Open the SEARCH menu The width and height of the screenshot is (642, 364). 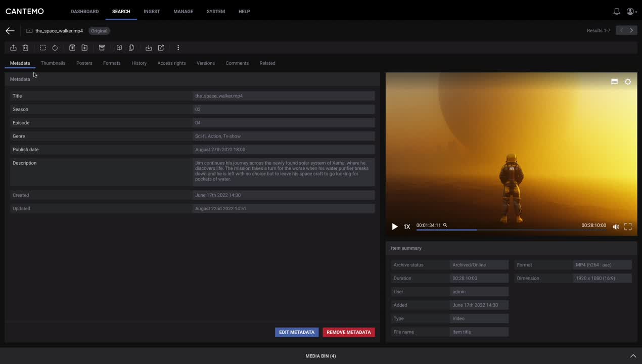(121, 11)
